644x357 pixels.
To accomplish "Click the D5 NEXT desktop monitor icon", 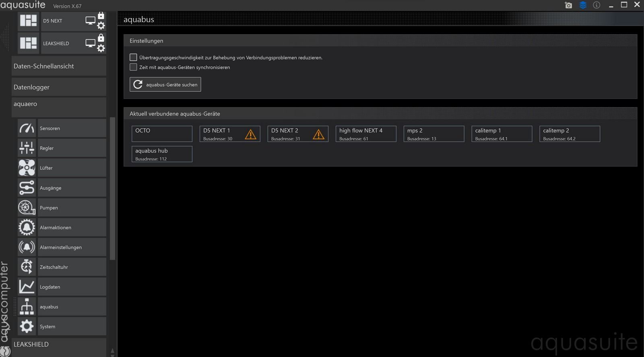I will [x=91, y=21].
